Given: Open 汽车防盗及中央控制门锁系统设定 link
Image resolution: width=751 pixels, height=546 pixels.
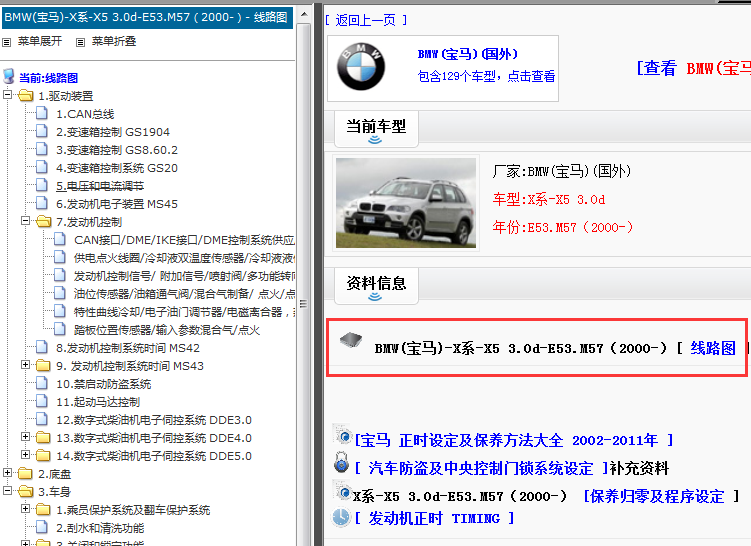Looking at the screenshot, I should [481, 468].
